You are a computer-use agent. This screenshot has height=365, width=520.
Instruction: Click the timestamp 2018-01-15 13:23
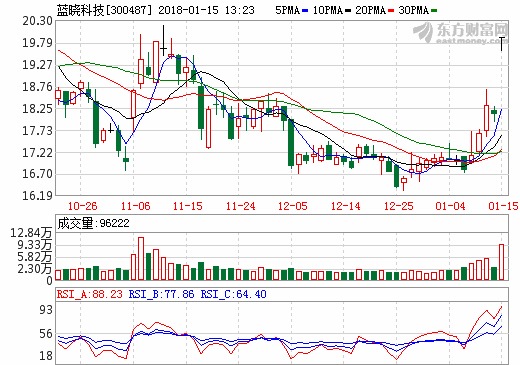(x=206, y=10)
